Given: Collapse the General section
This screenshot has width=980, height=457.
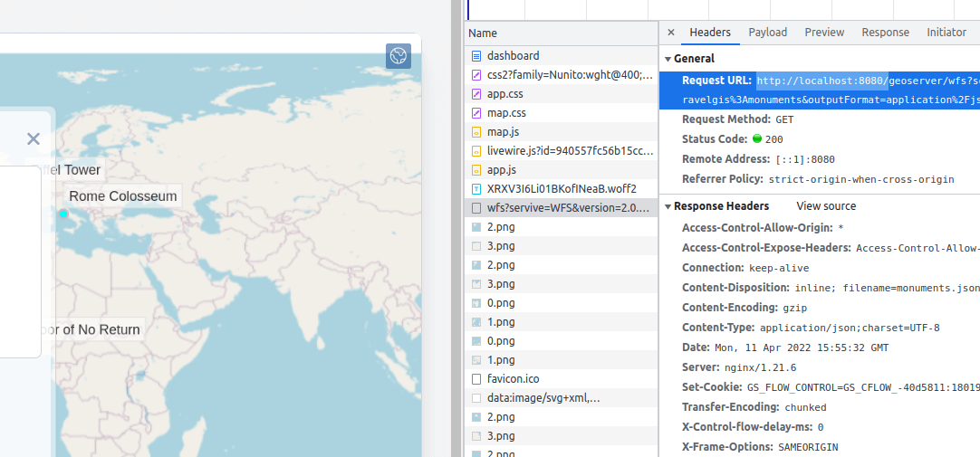Looking at the screenshot, I should pos(668,59).
